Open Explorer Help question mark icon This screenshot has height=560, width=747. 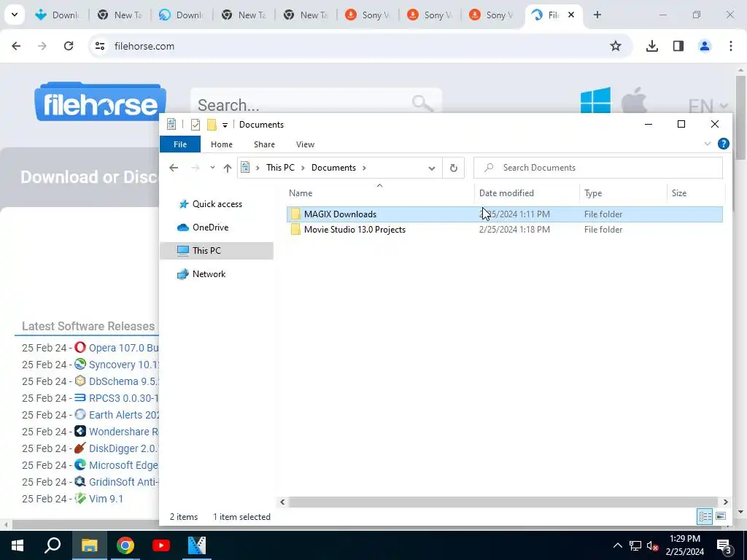click(x=723, y=144)
